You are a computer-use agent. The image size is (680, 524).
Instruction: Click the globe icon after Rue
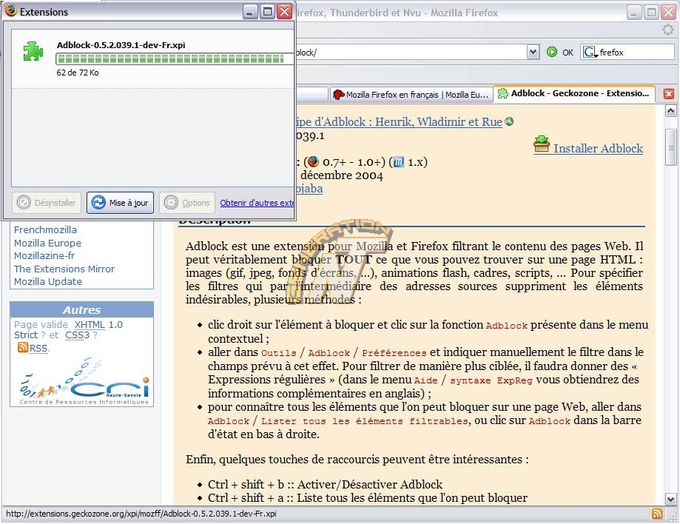point(510,122)
